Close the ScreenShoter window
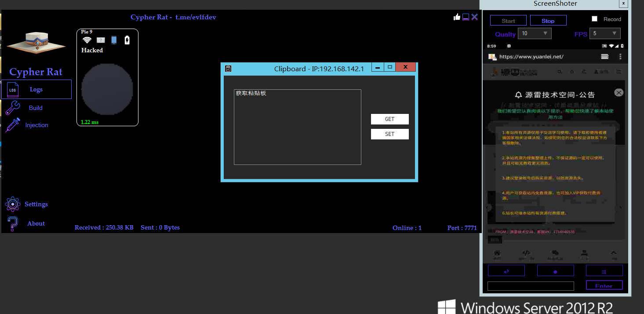This screenshot has height=314, width=644. [x=623, y=4]
